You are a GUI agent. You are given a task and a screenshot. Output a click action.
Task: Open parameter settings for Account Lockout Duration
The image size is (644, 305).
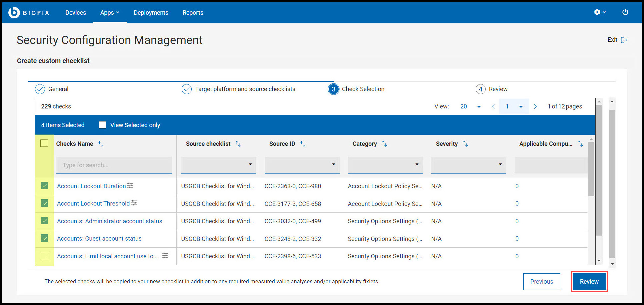pos(130,186)
